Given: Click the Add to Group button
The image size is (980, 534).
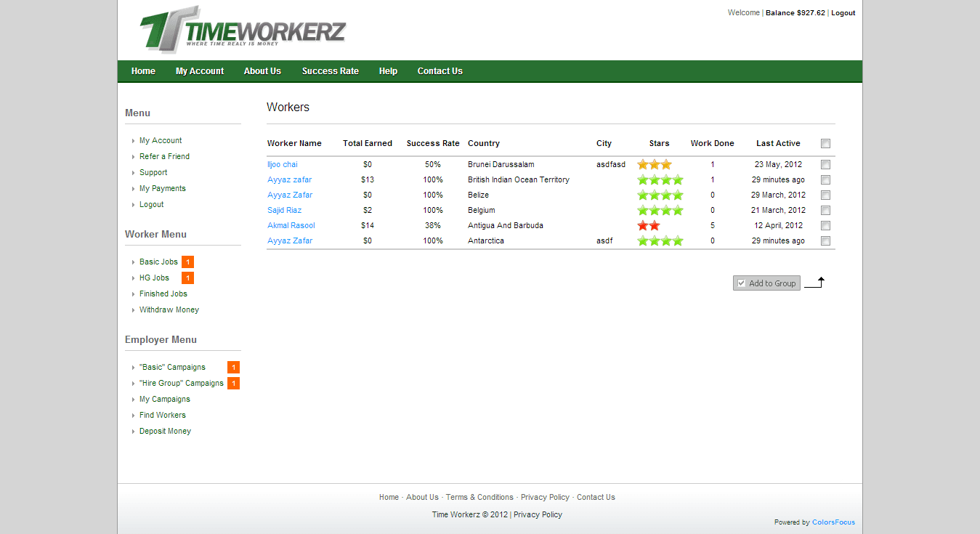Looking at the screenshot, I should pos(766,283).
